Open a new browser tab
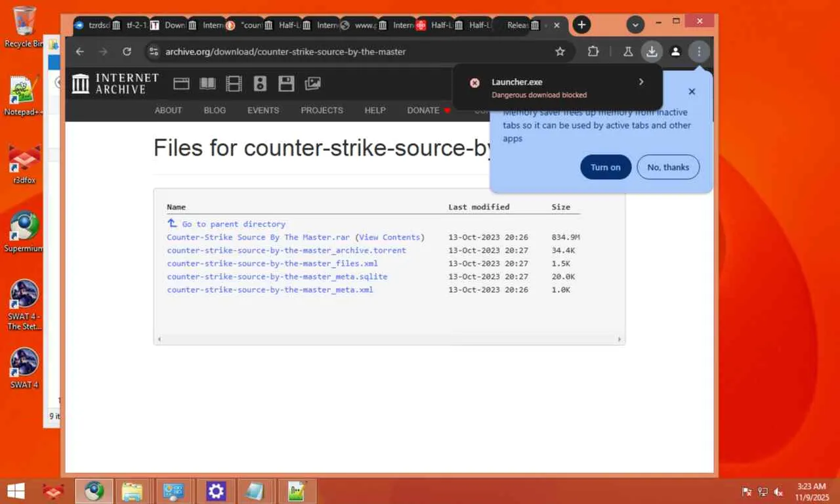Image resolution: width=840 pixels, height=504 pixels. (581, 25)
